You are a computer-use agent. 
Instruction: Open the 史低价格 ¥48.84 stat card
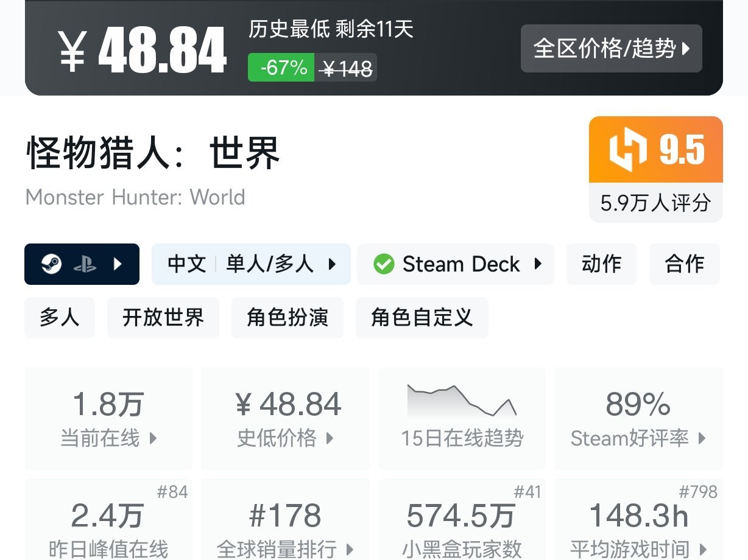(x=285, y=418)
